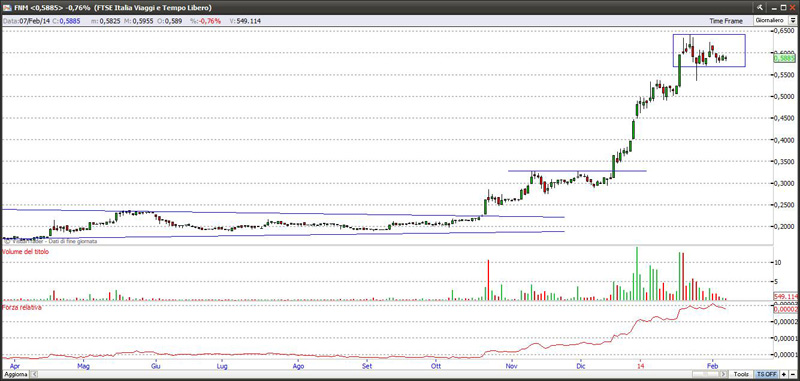Click the 0,2000 price axis label

(785, 226)
